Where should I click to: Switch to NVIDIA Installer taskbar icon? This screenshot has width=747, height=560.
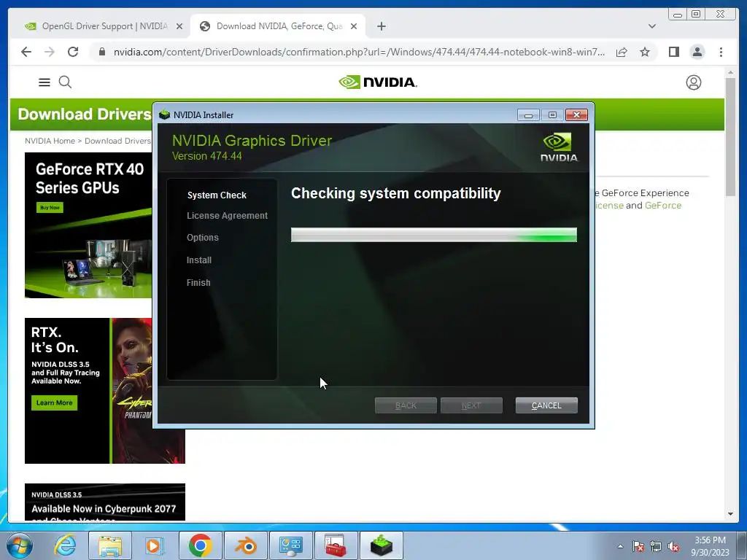381,545
